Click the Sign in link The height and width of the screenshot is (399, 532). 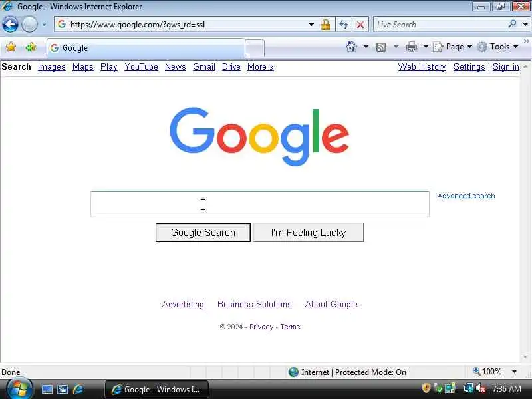click(x=506, y=67)
